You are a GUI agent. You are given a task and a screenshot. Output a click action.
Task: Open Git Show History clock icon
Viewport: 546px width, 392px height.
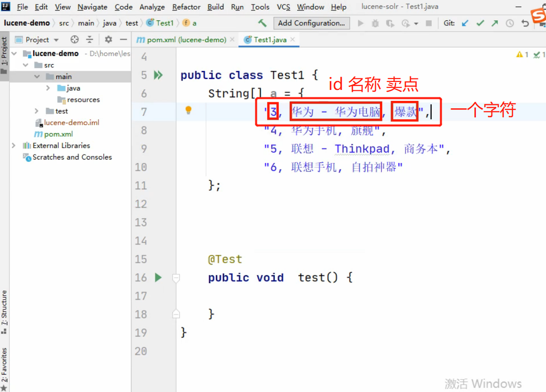pyautogui.click(x=509, y=23)
